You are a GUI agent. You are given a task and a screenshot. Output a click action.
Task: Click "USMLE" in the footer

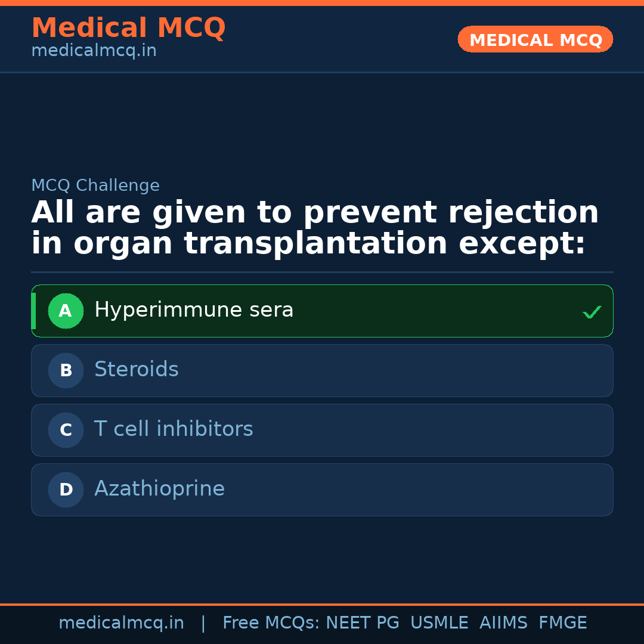pos(439,623)
